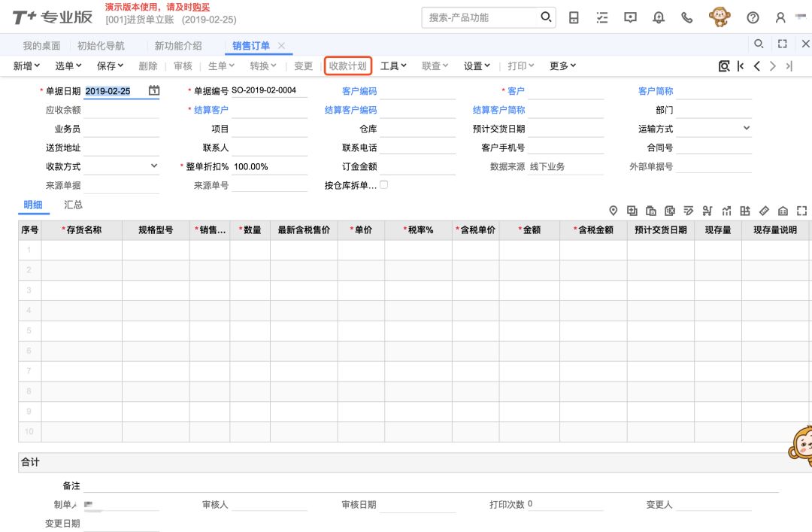Open the phone support icon
This screenshot has width=812, height=532.
(x=686, y=17)
